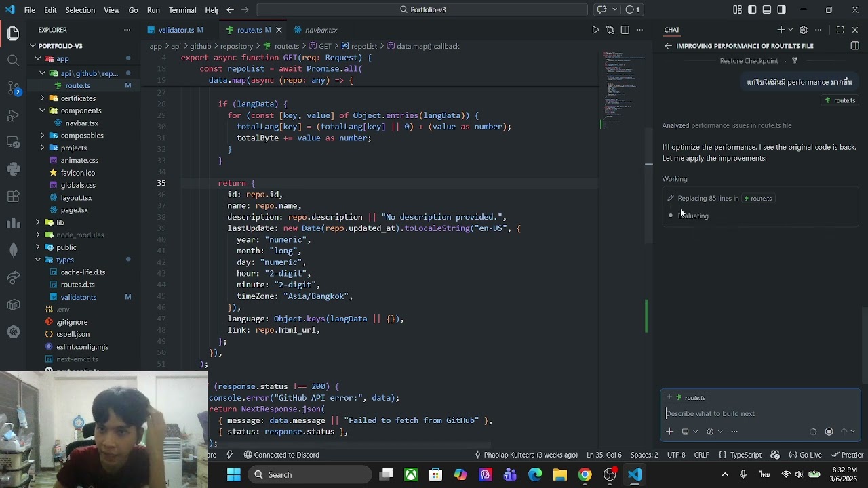Click Go Live in status bar
Screen dimensions: 868x488
(805, 455)
